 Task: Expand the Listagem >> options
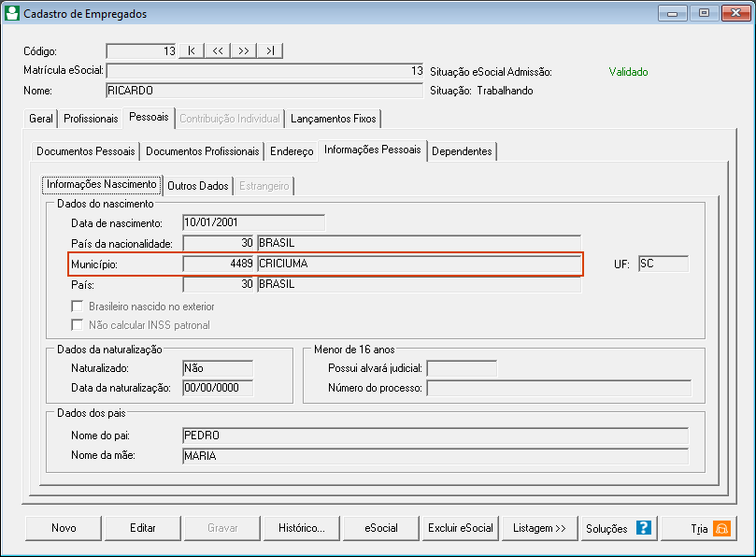[539, 528]
